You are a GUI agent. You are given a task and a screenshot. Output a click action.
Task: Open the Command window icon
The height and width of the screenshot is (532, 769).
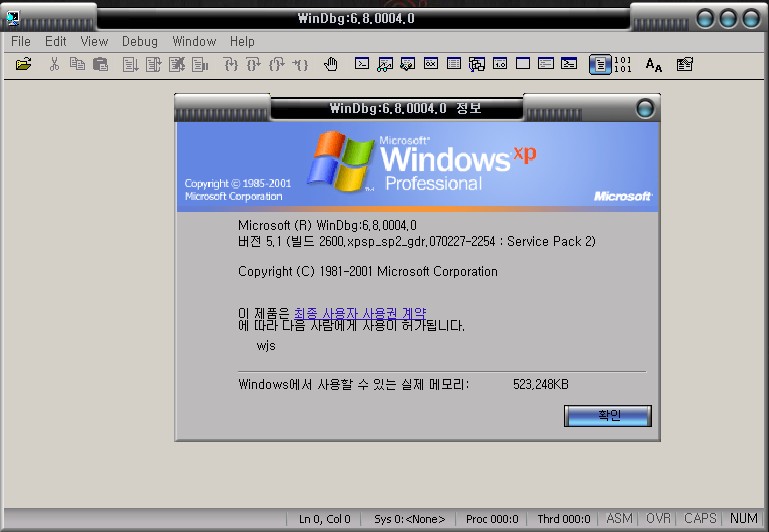click(362, 64)
